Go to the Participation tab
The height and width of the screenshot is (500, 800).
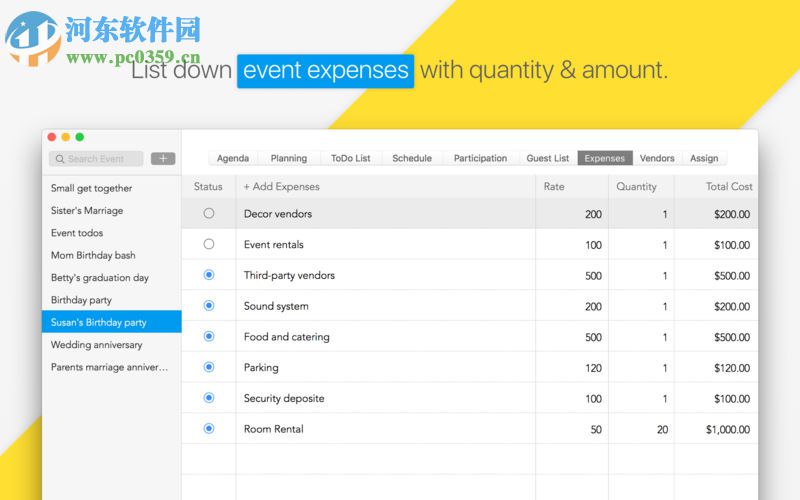481,158
